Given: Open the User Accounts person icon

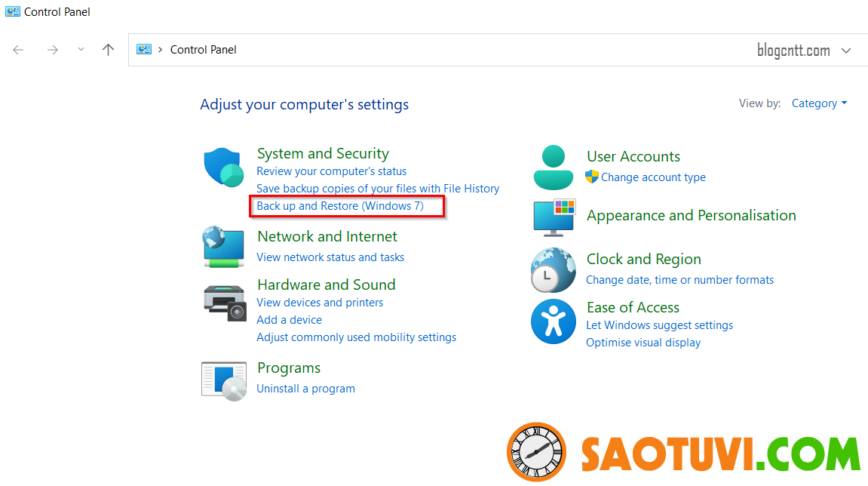Looking at the screenshot, I should 553,168.
